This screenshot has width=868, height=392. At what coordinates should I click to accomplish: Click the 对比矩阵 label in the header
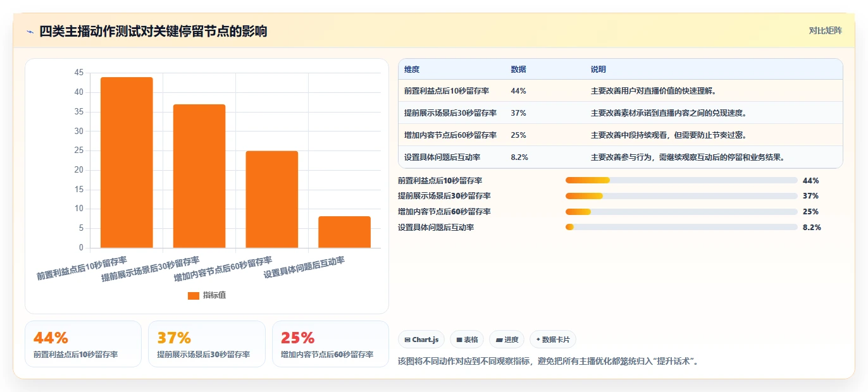pos(826,31)
